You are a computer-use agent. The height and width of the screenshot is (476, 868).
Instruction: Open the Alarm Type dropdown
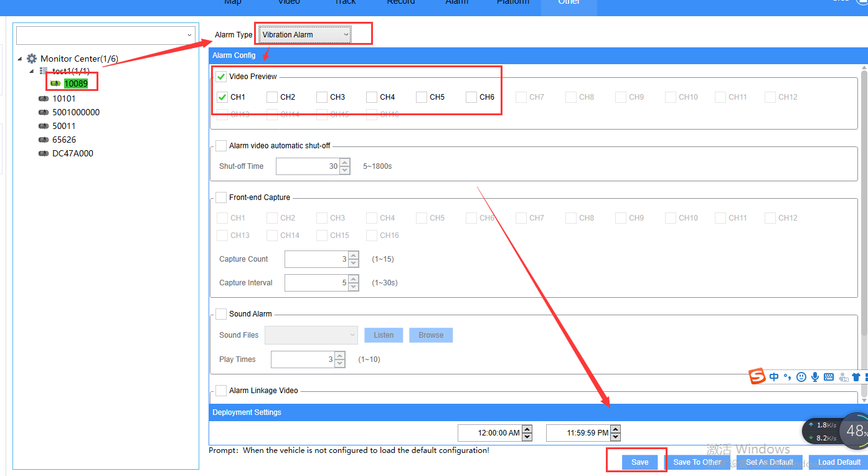point(305,35)
